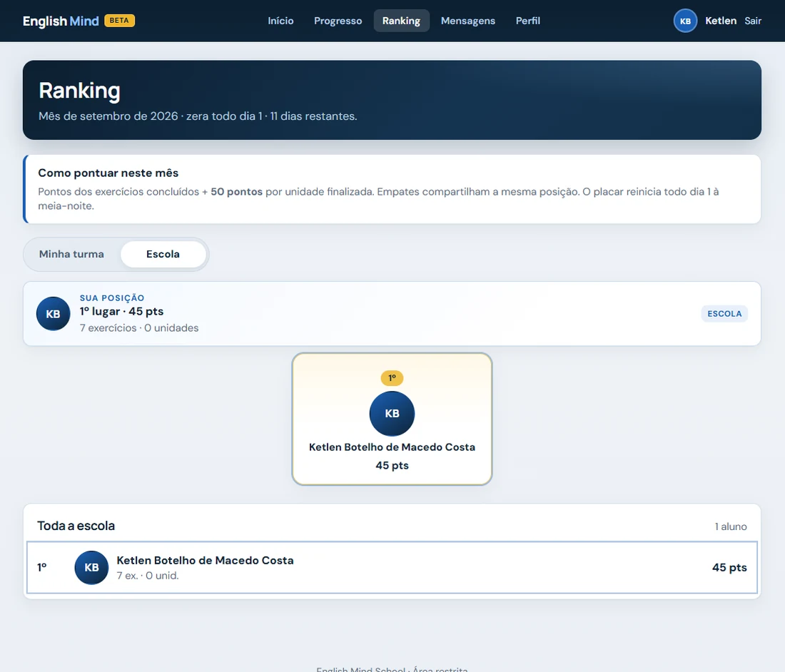Click the 1º rank number in the school list
Image resolution: width=785 pixels, height=672 pixels.
[x=42, y=567]
